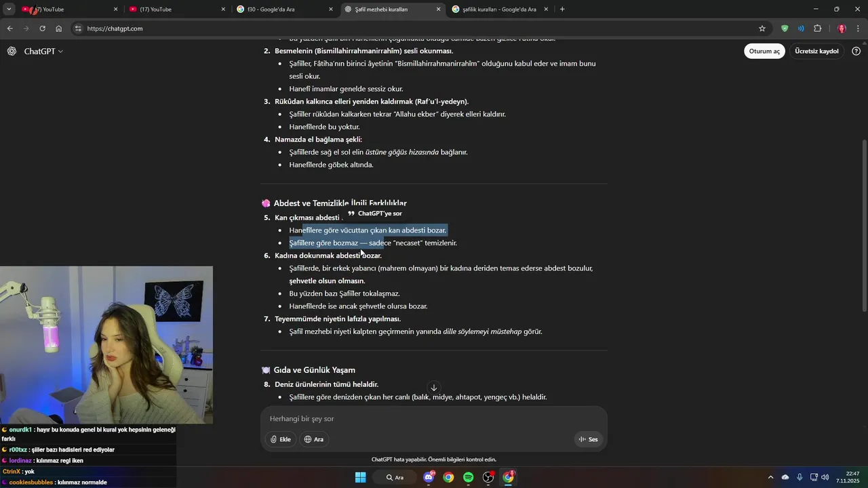
Task: Click heading 'Gıda ve Günlük Yaşam'
Action: [x=314, y=370]
